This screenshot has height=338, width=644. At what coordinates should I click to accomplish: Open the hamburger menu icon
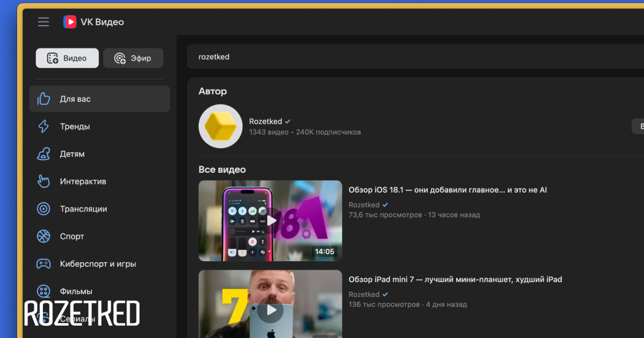43,22
